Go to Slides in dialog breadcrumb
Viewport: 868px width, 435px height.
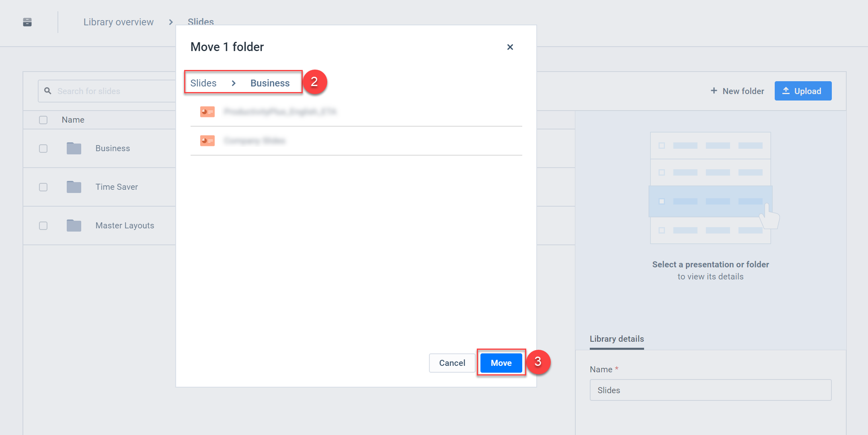[x=203, y=83]
